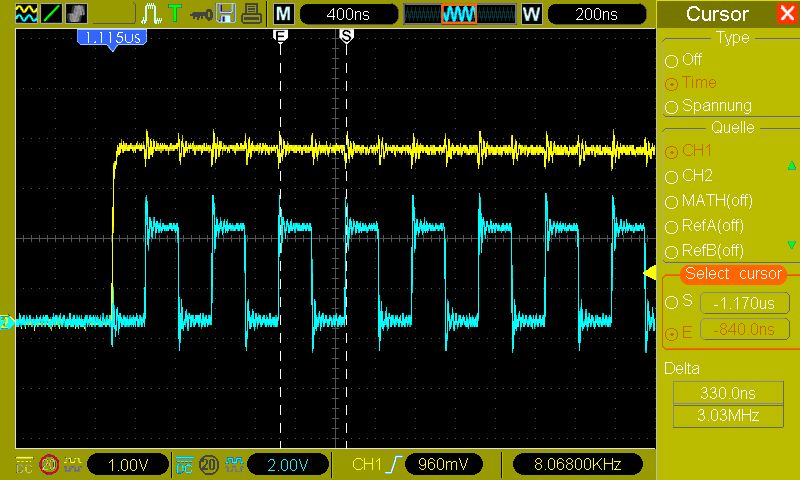Click the CH1 trigger source label
The height and width of the screenshot is (480, 800).
tap(367, 465)
